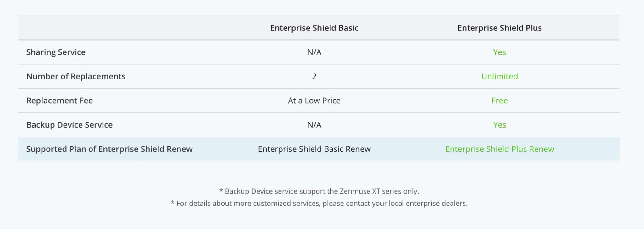644x229 pixels.
Task: Click N/A in the Sharing Service row
Action: [x=314, y=52]
